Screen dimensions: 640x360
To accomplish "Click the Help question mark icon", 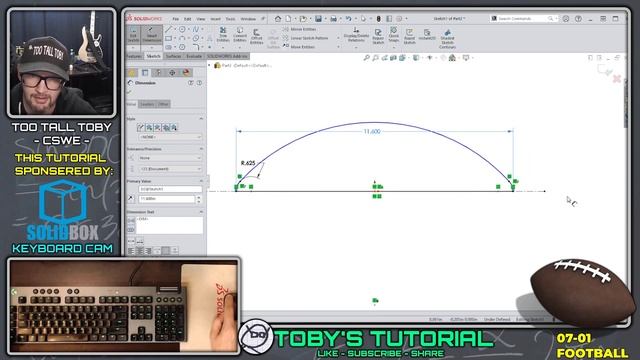I will [x=578, y=19].
